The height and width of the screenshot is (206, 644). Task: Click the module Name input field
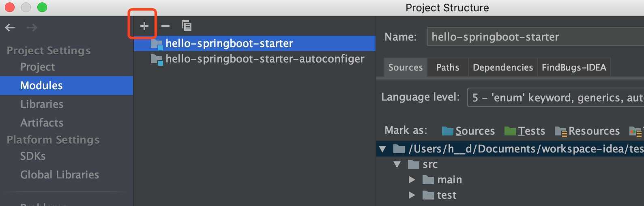click(535, 37)
